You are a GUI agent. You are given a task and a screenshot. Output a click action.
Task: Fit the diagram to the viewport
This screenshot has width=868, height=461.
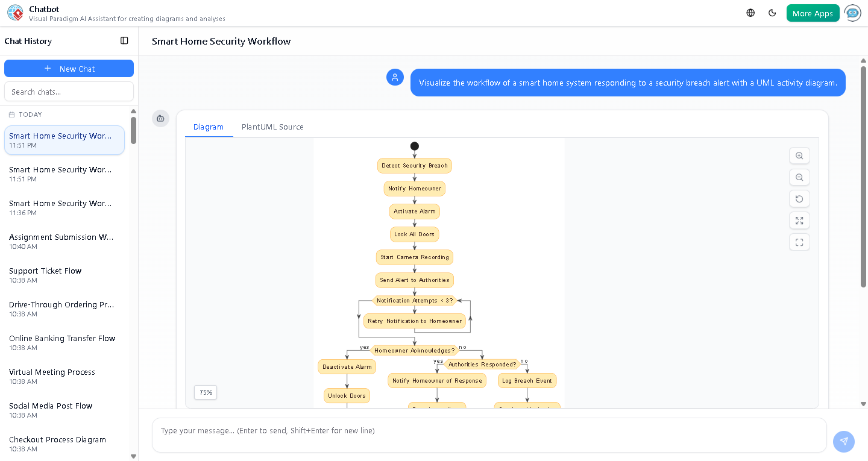click(x=799, y=242)
